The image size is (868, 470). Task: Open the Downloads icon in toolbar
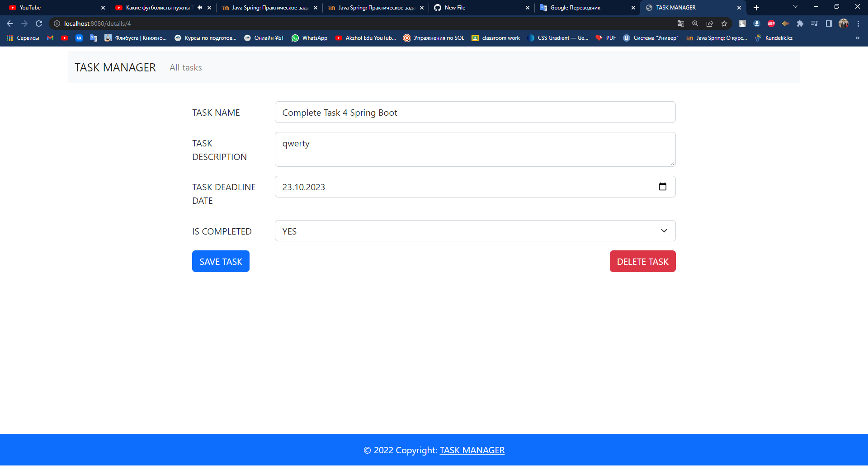(756, 23)
